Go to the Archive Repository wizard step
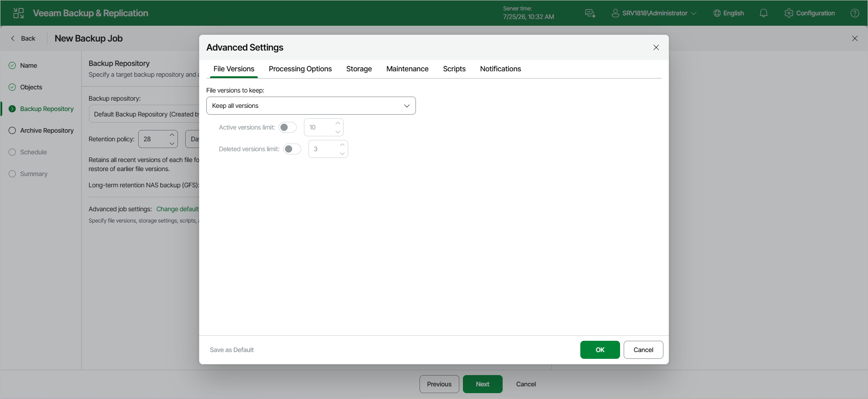This screenshot has height=399, width=868. (x=47, y=130)
